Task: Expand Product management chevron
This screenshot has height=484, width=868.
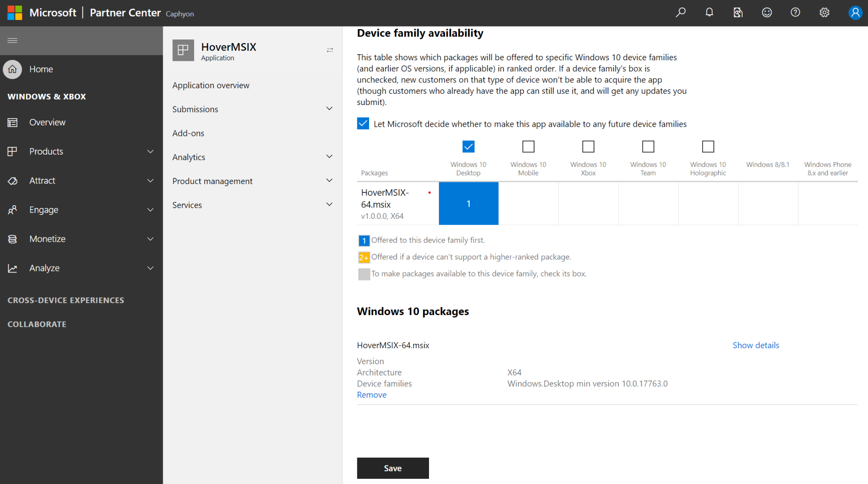Action: tap(330, 180)
